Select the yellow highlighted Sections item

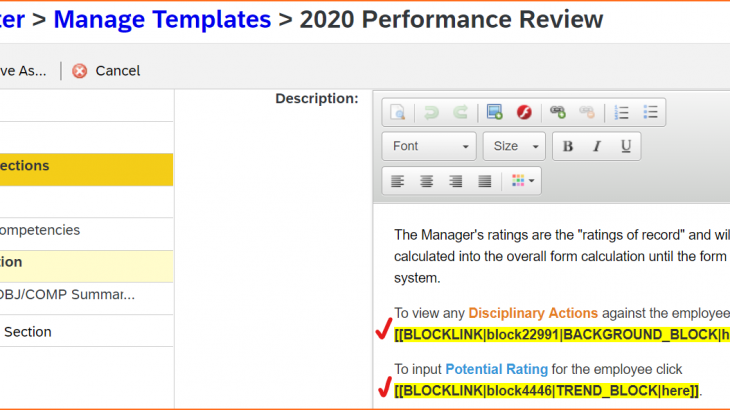click(x=86, y=169)
